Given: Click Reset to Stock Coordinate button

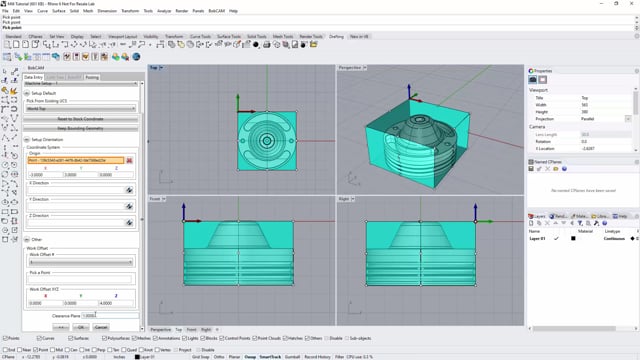Looking at the screenshot, I should pos(80,119).
